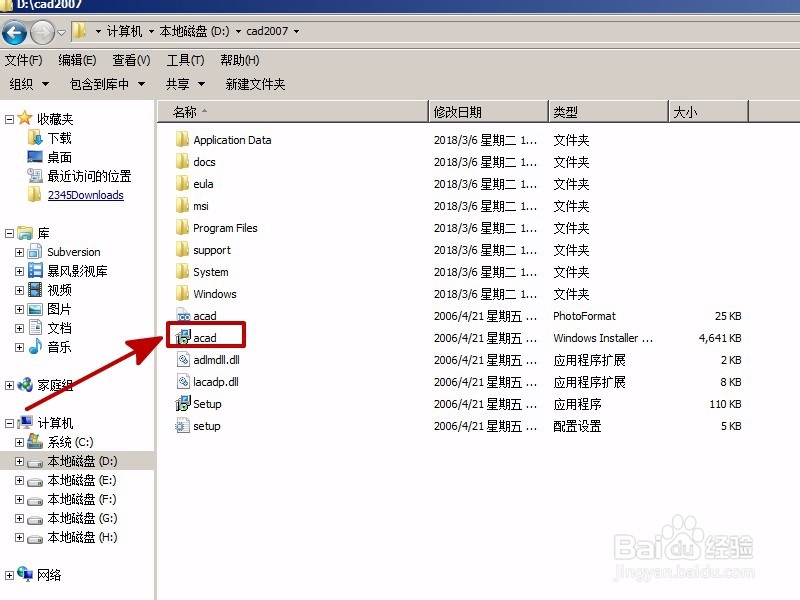This screenshot has height=600, width=800.
Task: Select 计算机 in the address path
Action: [124, 32]
